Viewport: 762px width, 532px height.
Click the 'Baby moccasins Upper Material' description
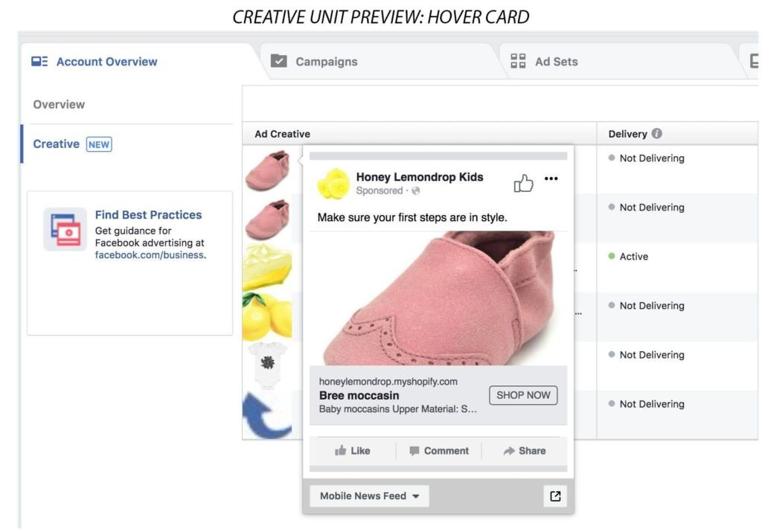[398, 409]
